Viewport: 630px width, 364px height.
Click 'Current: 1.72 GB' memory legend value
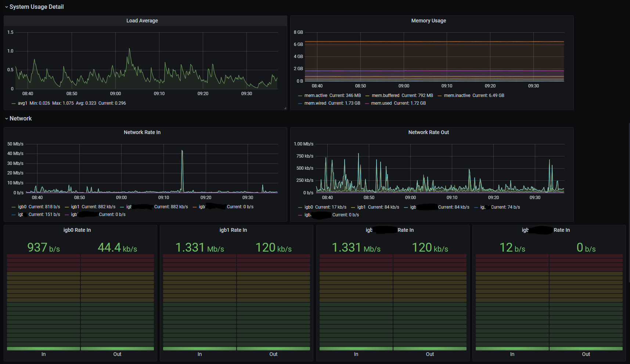coord(410,103)
